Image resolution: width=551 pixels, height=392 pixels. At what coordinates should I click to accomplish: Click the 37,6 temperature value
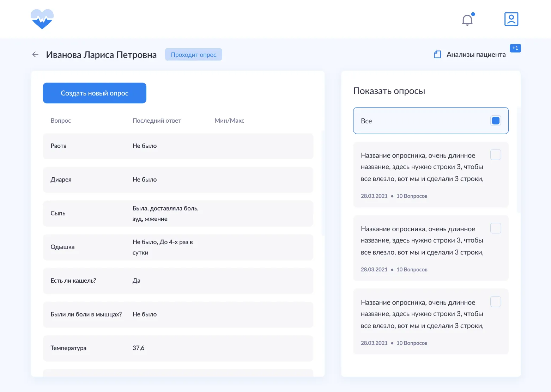138,348
